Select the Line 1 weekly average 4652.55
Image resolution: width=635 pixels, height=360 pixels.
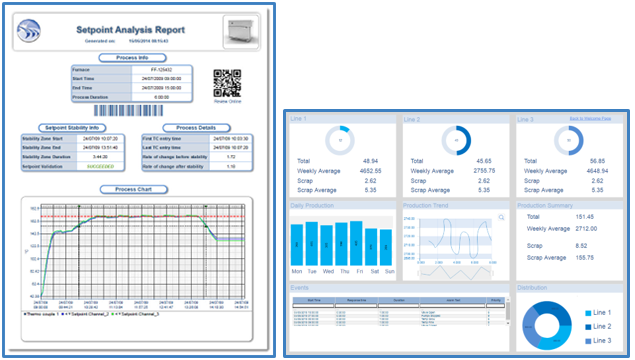[x=370, y=171]
